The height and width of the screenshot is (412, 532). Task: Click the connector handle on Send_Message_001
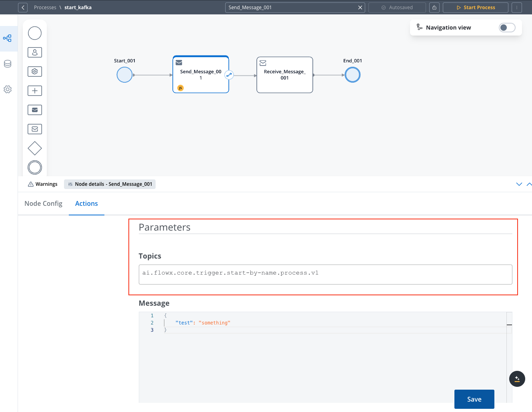click(x=229, y=75)
